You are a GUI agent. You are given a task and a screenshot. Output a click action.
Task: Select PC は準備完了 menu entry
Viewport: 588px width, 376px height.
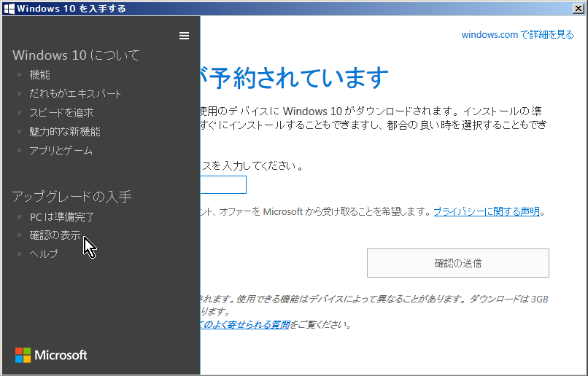(62, 217)
